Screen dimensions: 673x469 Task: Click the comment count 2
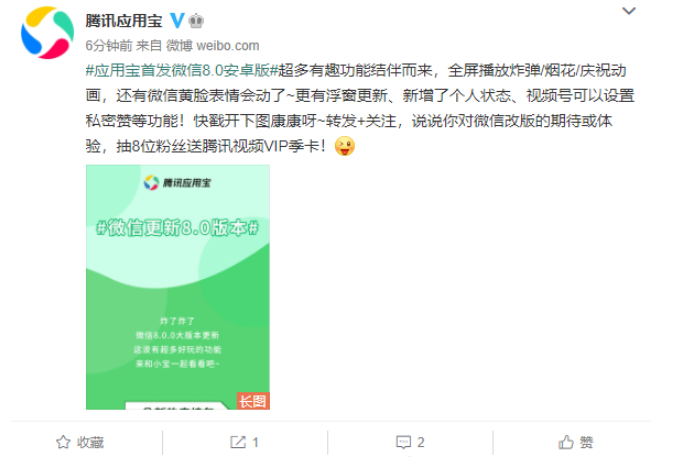click(421, 442)
